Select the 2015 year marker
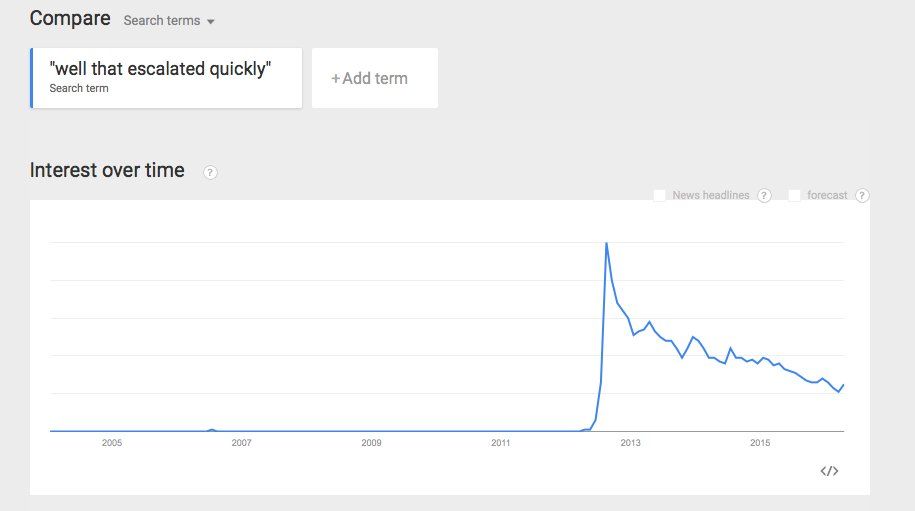The image size is (915, 511). pyautogui.click(x=760, y=442)
